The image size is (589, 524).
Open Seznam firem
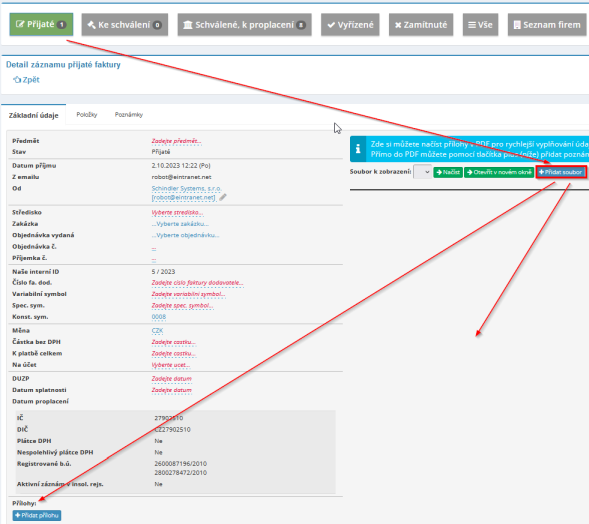[547, 25]
